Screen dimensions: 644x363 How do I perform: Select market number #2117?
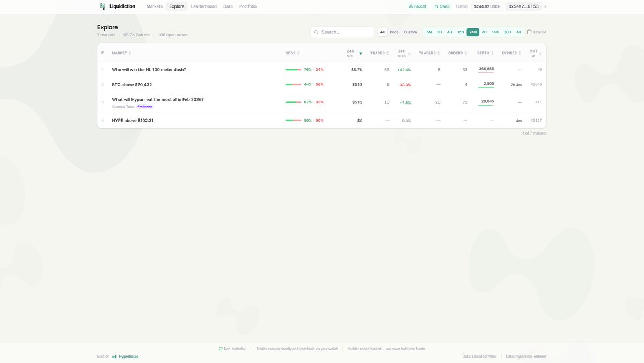tap(536, 121)
